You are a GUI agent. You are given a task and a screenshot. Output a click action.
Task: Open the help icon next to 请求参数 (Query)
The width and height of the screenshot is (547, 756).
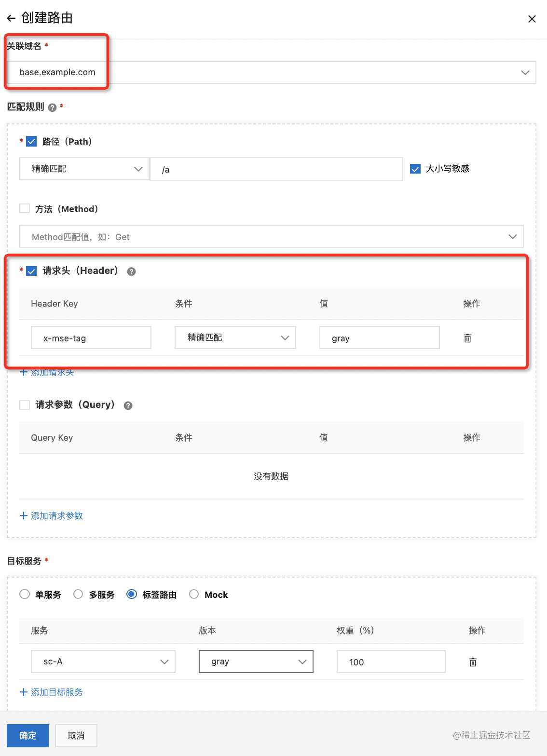(128, 405)
